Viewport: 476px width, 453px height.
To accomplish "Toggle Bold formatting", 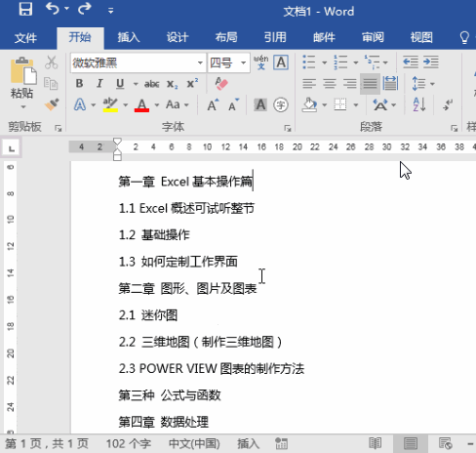I will tap(79, 84).
